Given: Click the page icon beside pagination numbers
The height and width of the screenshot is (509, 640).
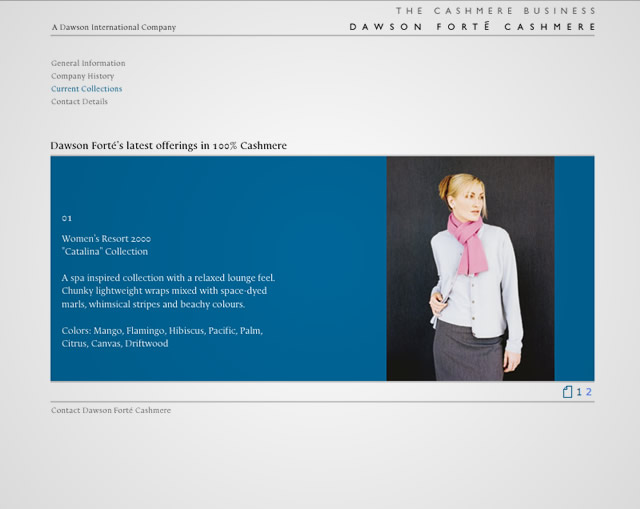Looking at the screenshot, I should pyautogui.click(x=567, y=392).
